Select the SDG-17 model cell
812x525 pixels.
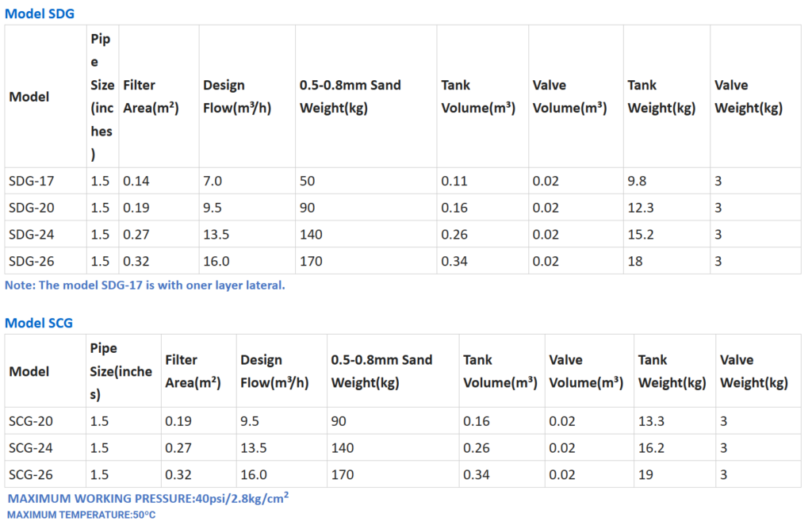(31, 181)
